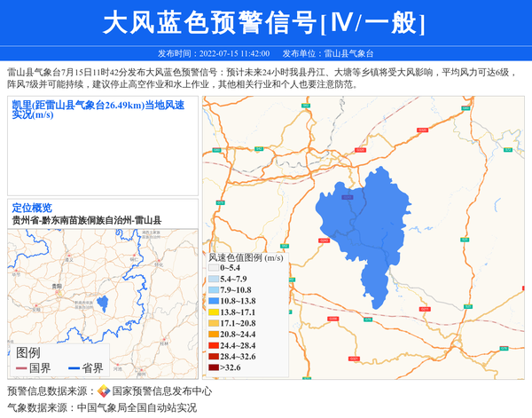Select the 20.8~24.4 orange legend swatch

pyautogui.click(x=213, y=335)
